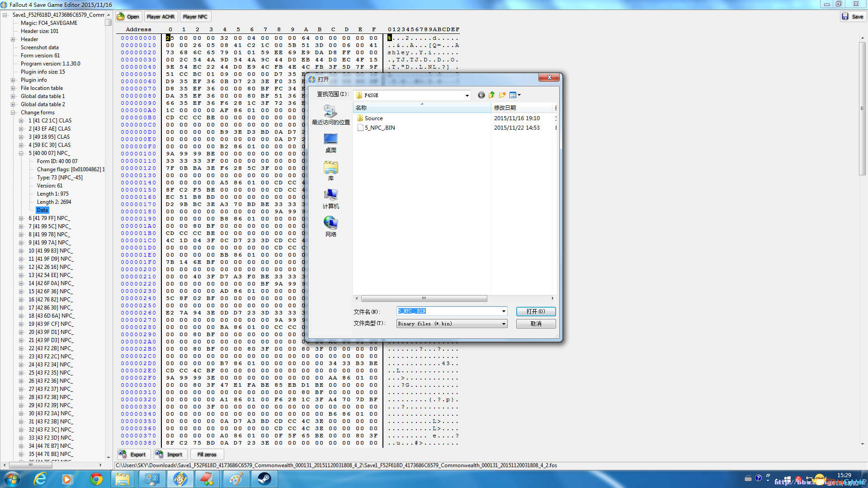Close the 打开 file dialog
Image resolution: width=868 pixels, height=488 pixels.
coord(549,78)
